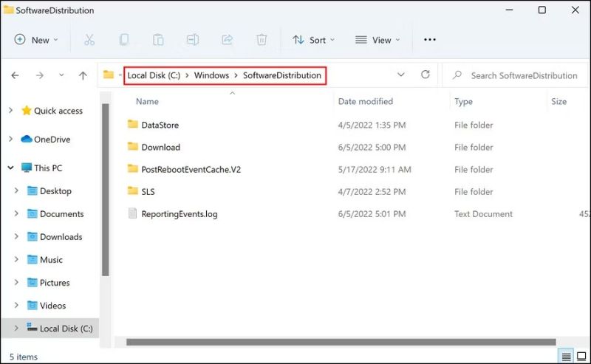Image resolution: width=591 pixels, height=364 pixels.
Task: Click the Paste clipboard icon
Action: click(158, 40)
